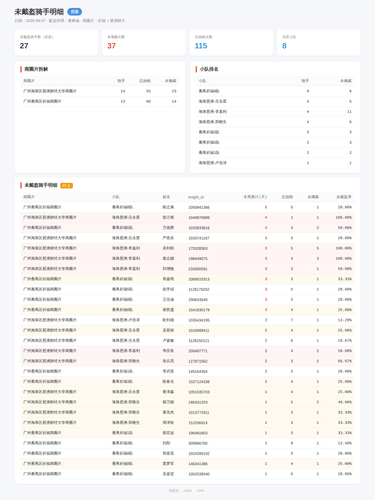Click the 66.67% rate cell
The image size is (375, 500).
point(345,361)
